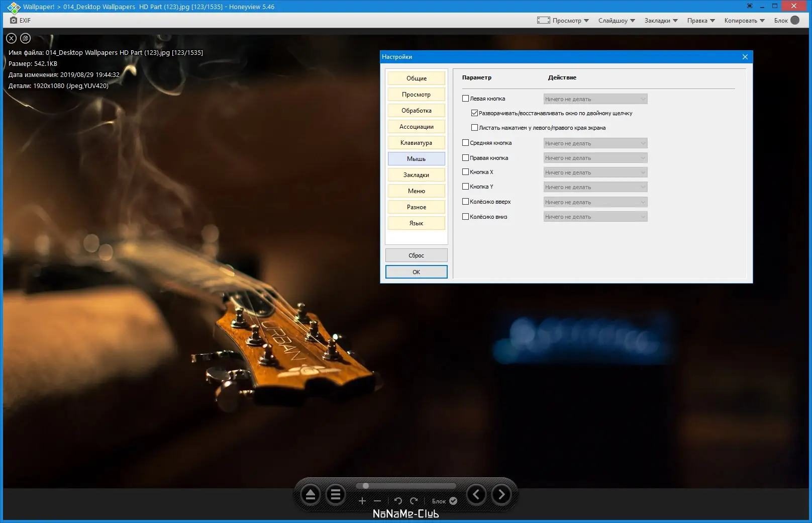This screenshot has height=523, width=812.
Task: Switch to the Закладки settings tab
Action: click(x=417, y=175)
